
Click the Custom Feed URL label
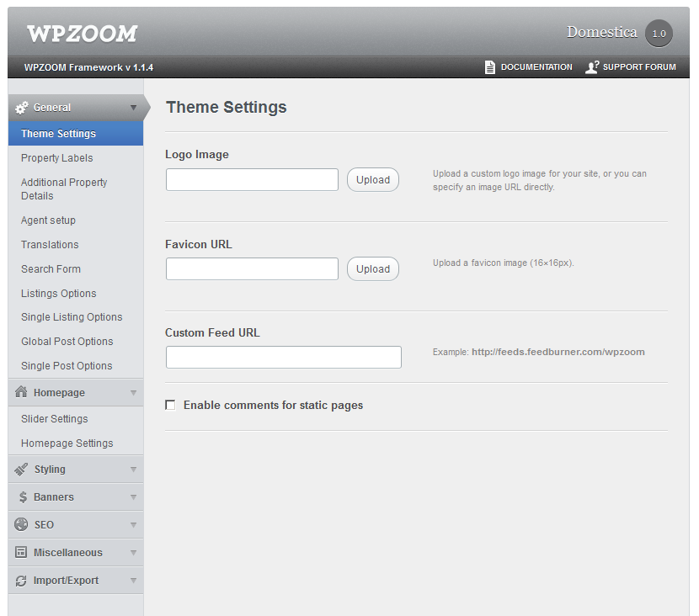click(212, 332)
